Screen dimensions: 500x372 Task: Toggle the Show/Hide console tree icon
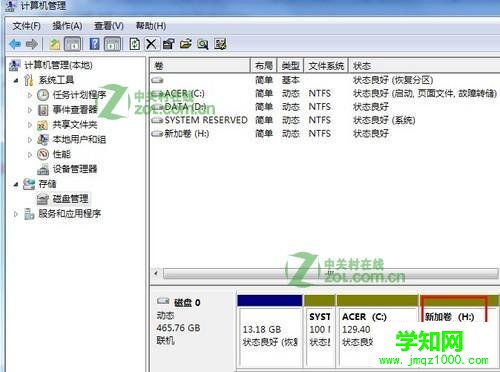(72, 44)
